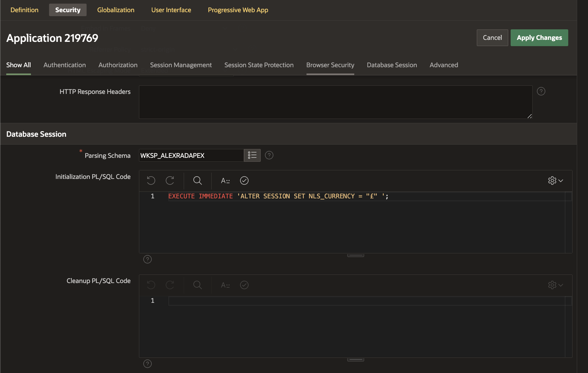Screen dimensions: 588x373
Task: Click the Apply Changes button
Action: pos(539,38)
